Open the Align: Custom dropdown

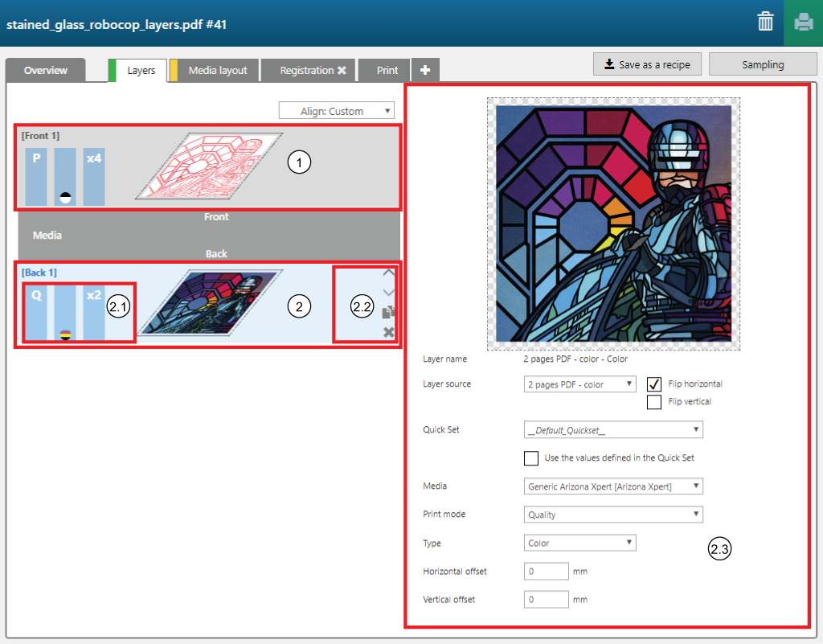337,111
